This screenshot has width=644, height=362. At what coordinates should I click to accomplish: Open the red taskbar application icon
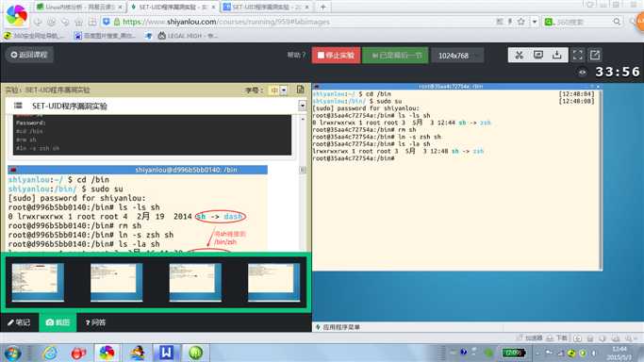(78, 353)
